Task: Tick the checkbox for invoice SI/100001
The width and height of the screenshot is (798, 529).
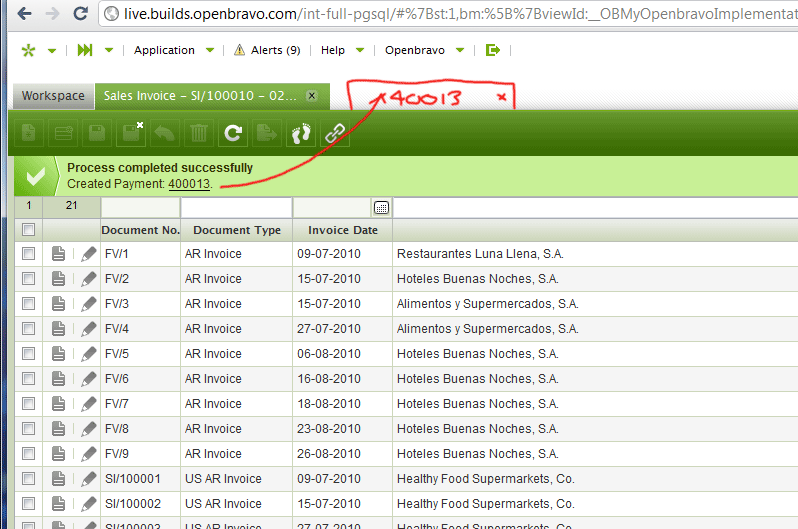Action: click(x=29, y=479)
